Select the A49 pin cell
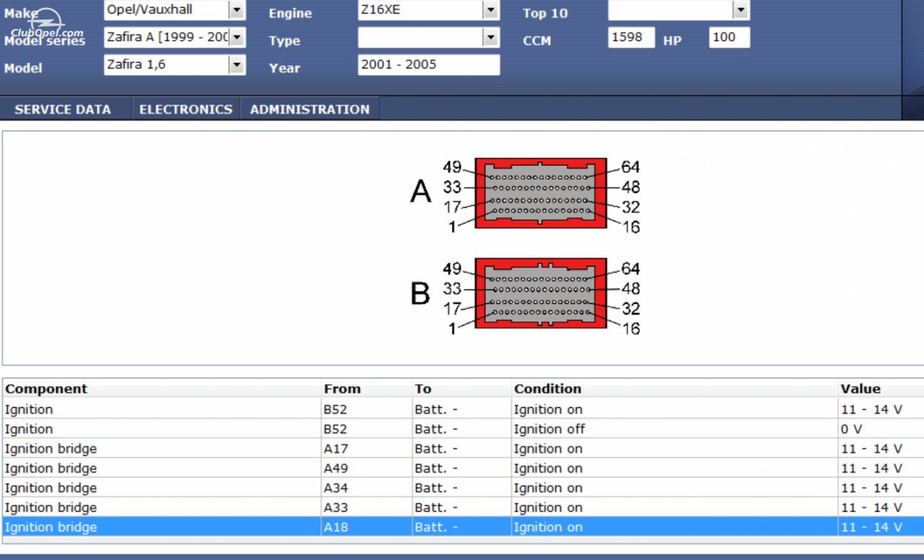 tap(366, 468)
